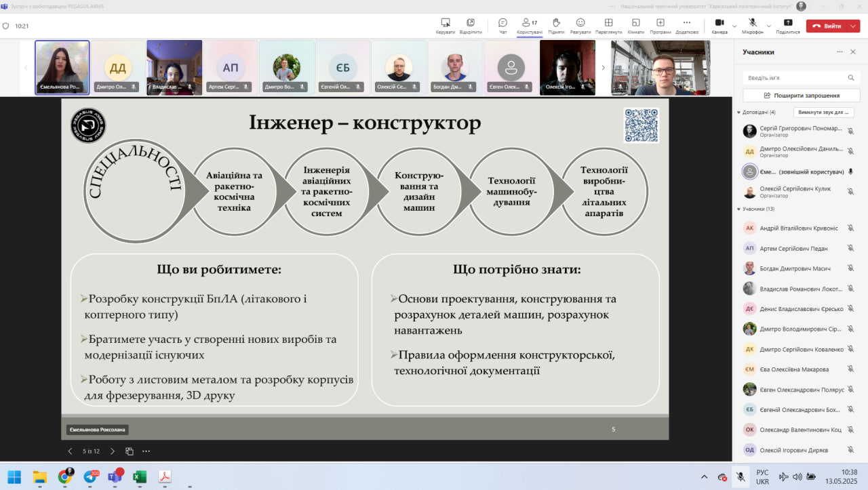This screenshot has height=490, width=868.
Task: Open the user profile avatar in title bar
Action: (802, 6)
